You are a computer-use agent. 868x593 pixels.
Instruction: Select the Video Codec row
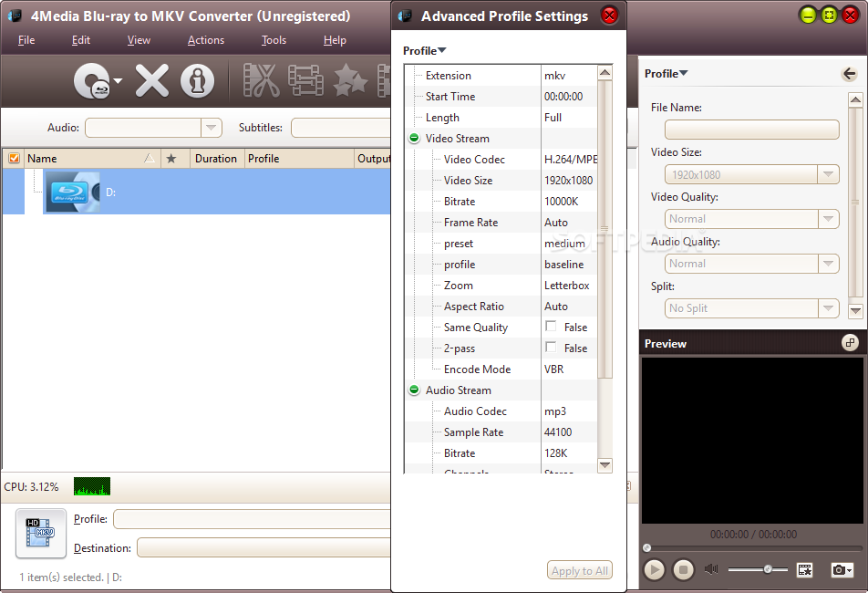pos(501,160)
